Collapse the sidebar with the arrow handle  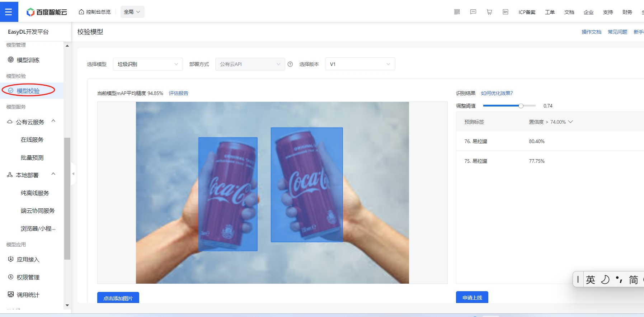[x=73, y=174]
